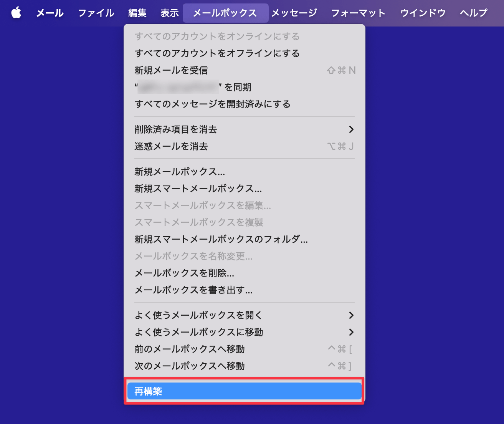Click すべてのアカウントをオンラインにする menu item
This screenshot has width=504, height=424.
245,36
